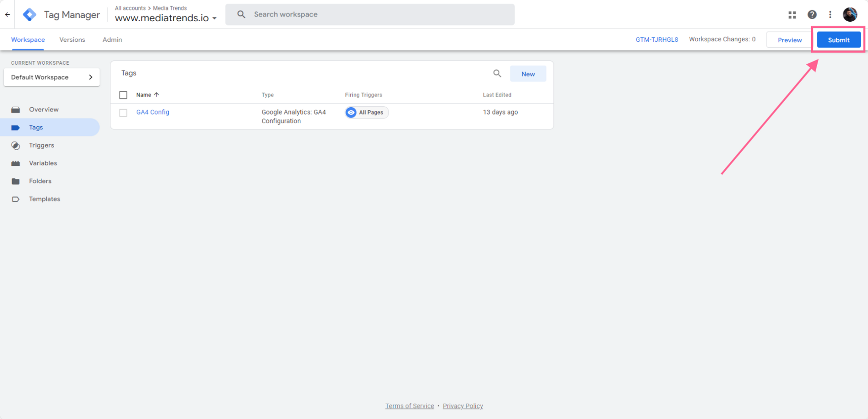Image resolution: width=868 pixels, height=419 pixels.
Task: Switch to the Workspace tab
Action: coord(28,40)
